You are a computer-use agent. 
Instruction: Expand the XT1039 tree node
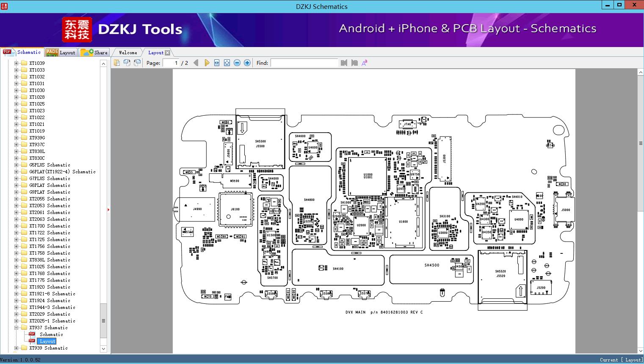[17, 63]
